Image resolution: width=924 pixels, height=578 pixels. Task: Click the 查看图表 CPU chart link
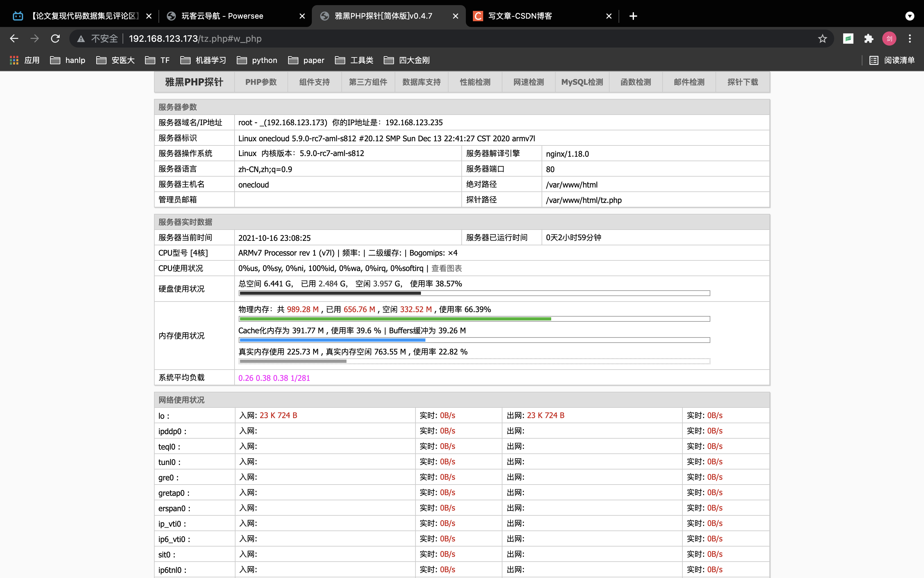[446, 268]
